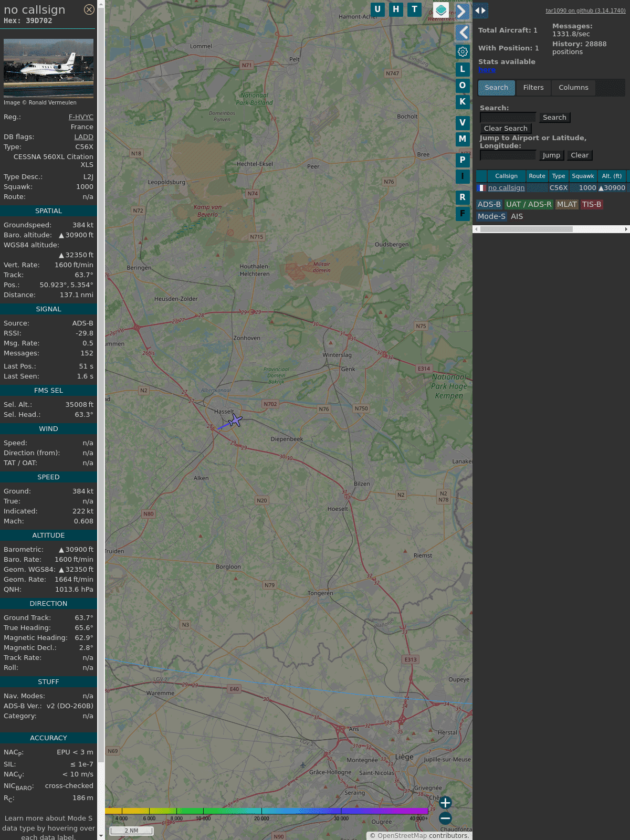Image resolution: width=630 pixels, height=840 pixels.
Task: Click the 30900 altitude table cell
Action: click(x=612, y=188)
